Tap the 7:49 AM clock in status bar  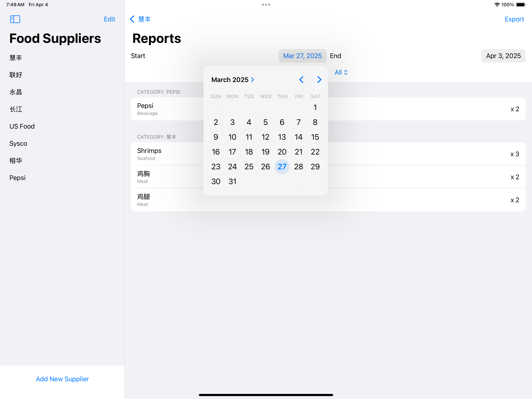click(15, 4)
